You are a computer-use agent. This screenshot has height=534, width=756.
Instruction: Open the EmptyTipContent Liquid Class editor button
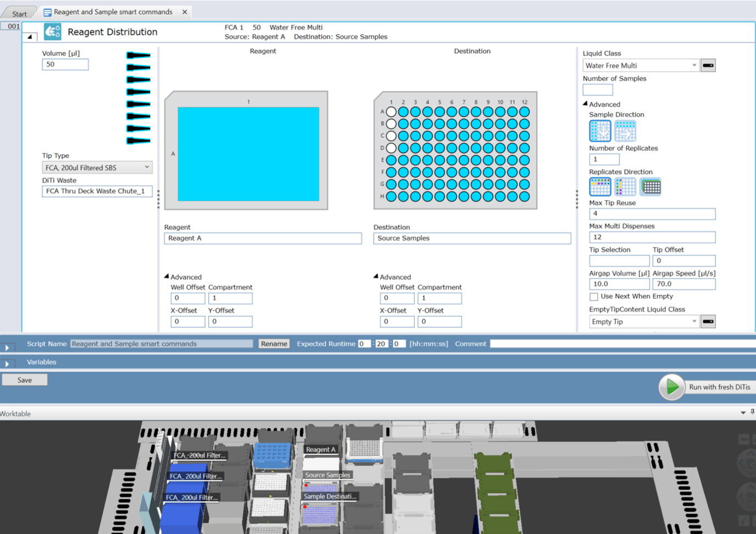[x=708, y=321]
